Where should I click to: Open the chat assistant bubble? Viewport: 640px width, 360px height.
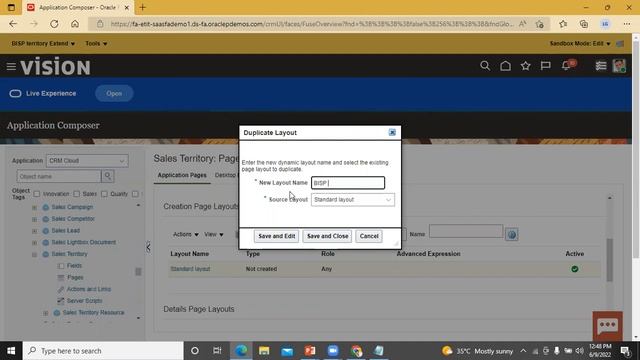(607, 326)
